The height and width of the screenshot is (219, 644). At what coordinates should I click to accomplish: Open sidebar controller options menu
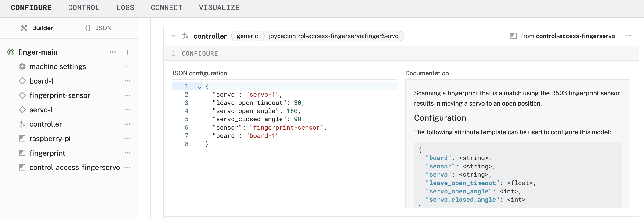click(x=127, y=124)
